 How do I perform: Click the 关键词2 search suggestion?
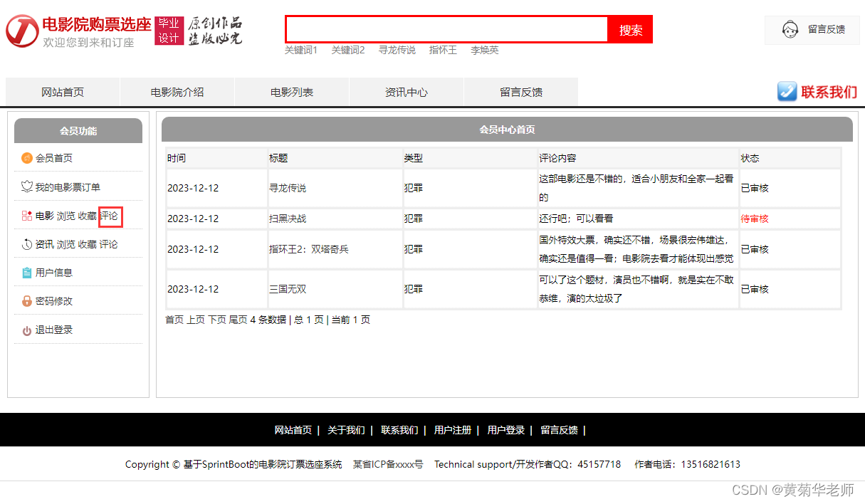pos(348,50)
